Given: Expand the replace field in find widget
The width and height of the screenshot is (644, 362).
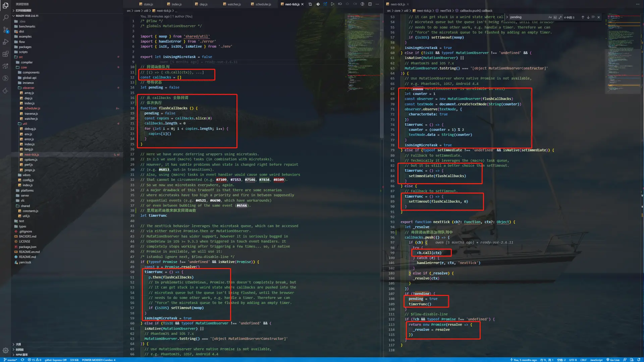Looking at the screenshot, I should tap(507, 17).
